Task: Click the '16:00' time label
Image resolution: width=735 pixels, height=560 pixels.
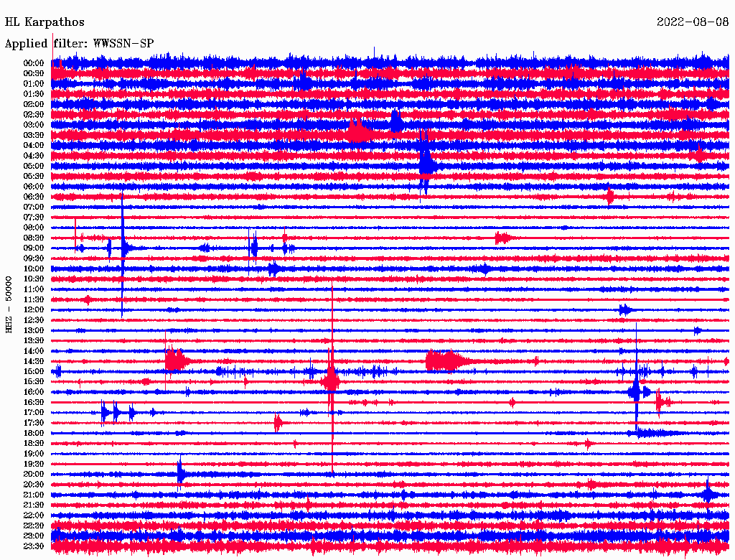Action: [34, 392]
